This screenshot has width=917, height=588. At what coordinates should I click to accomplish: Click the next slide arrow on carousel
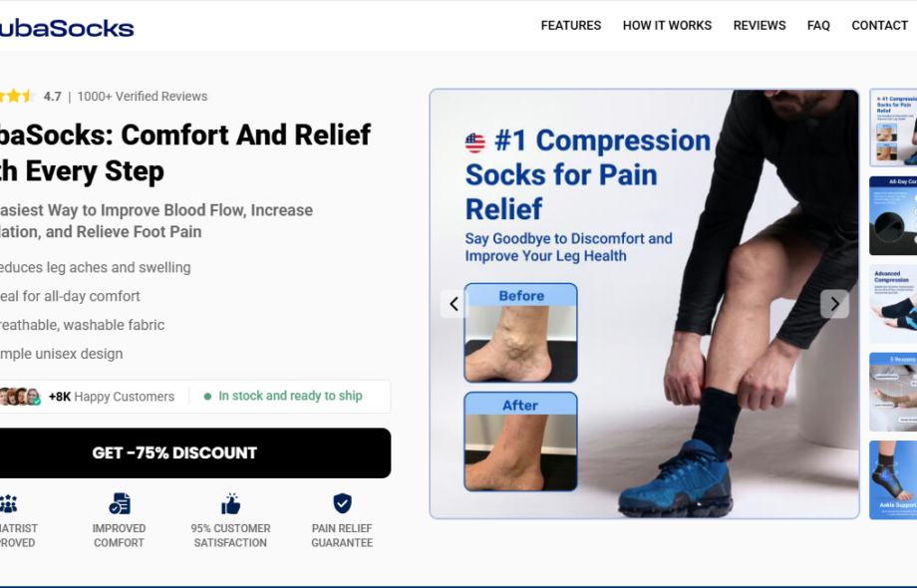834,304
